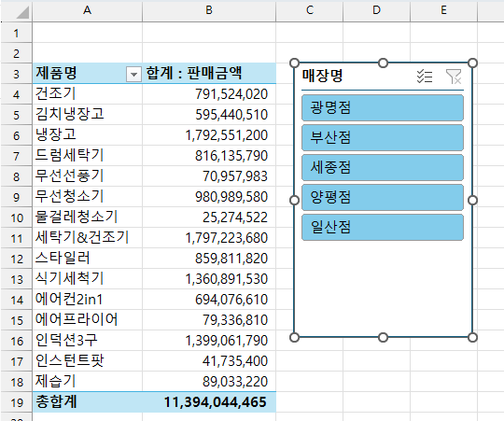
Task: Select value 694,076,610
Action: click(x=209, y=300)
